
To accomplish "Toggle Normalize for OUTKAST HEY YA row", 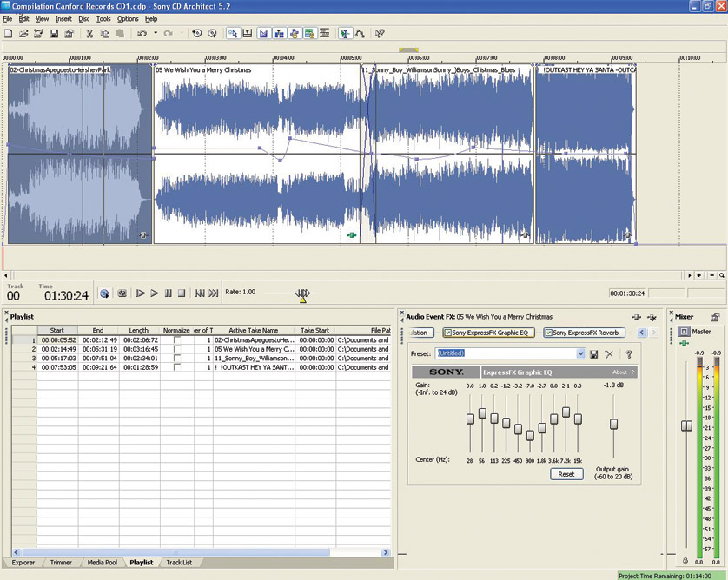I will pos(177,367).
